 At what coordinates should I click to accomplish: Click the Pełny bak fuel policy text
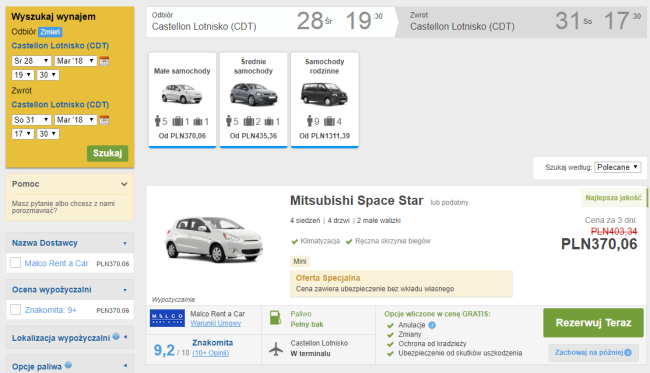point(307,325)
